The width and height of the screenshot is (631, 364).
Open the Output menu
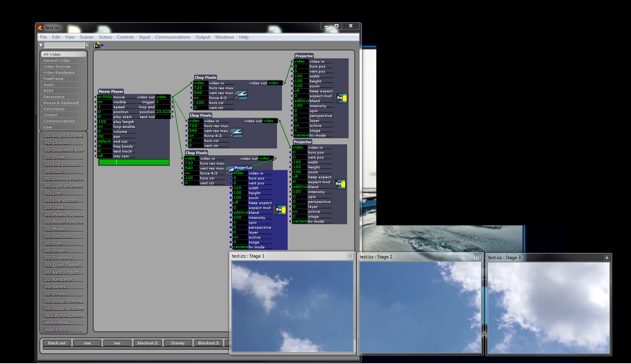(x=203, y=37)
